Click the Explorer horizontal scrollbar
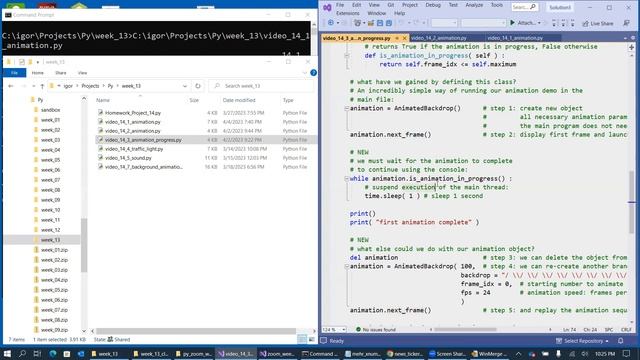640x360 pixels. pyautogui.click(x=196, y=331)
